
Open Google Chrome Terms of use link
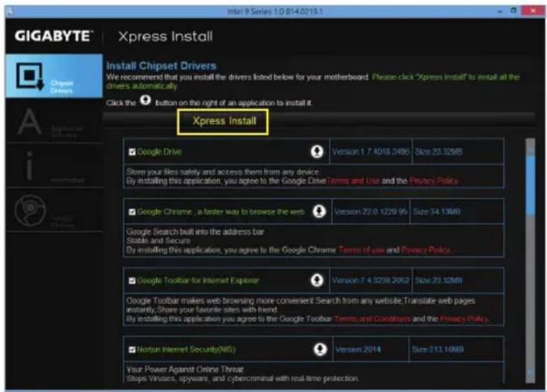point(361,250)
